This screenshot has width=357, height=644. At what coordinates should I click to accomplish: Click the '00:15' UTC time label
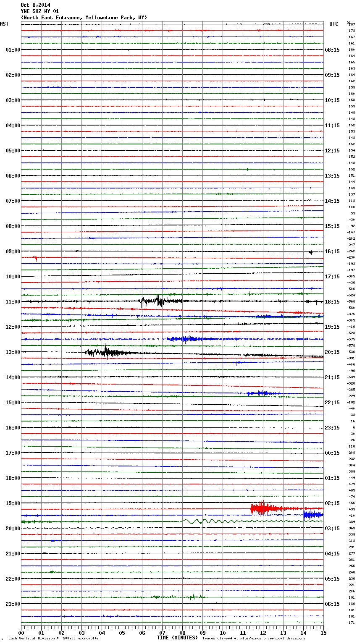[x=332, y=453]
